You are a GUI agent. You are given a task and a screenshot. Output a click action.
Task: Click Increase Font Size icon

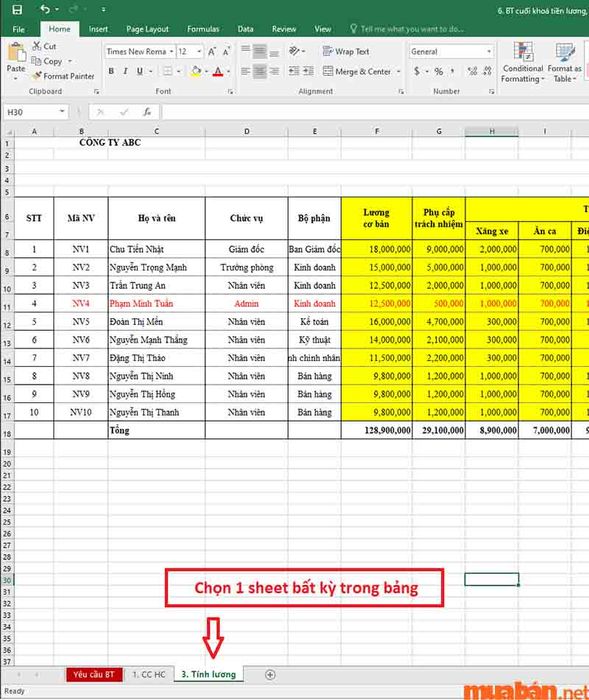[x=212, y=52]
